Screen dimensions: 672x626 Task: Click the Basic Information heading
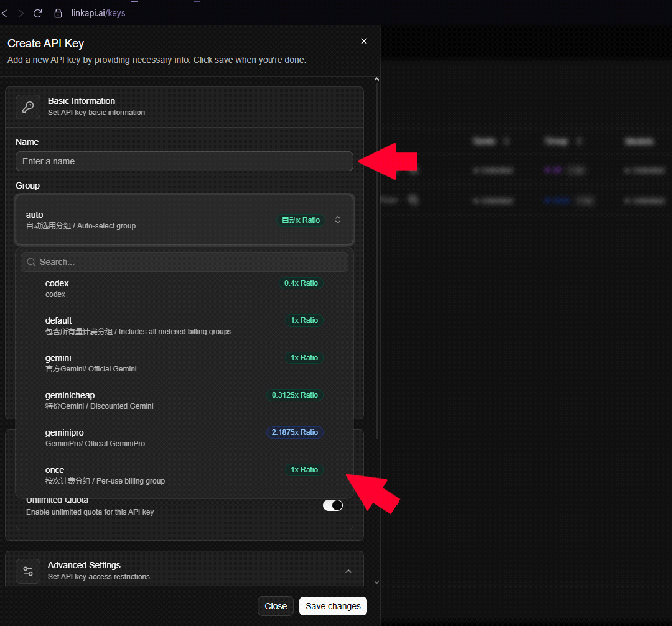tap(82, 101)
